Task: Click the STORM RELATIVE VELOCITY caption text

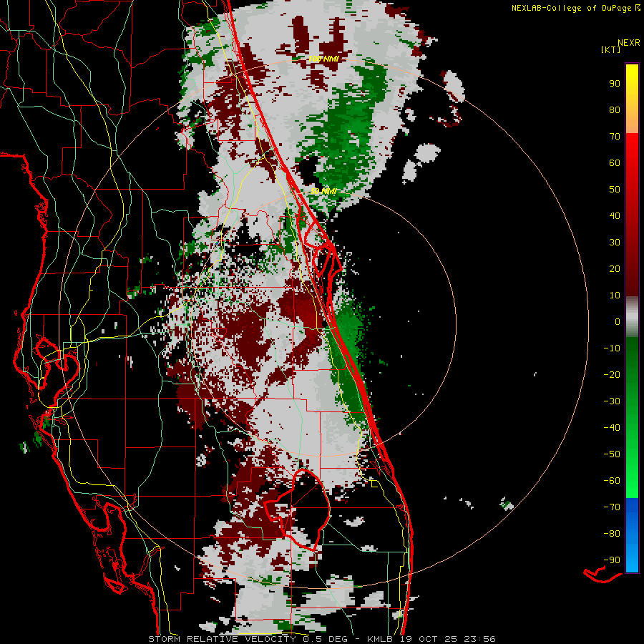Action: (224, 639)
